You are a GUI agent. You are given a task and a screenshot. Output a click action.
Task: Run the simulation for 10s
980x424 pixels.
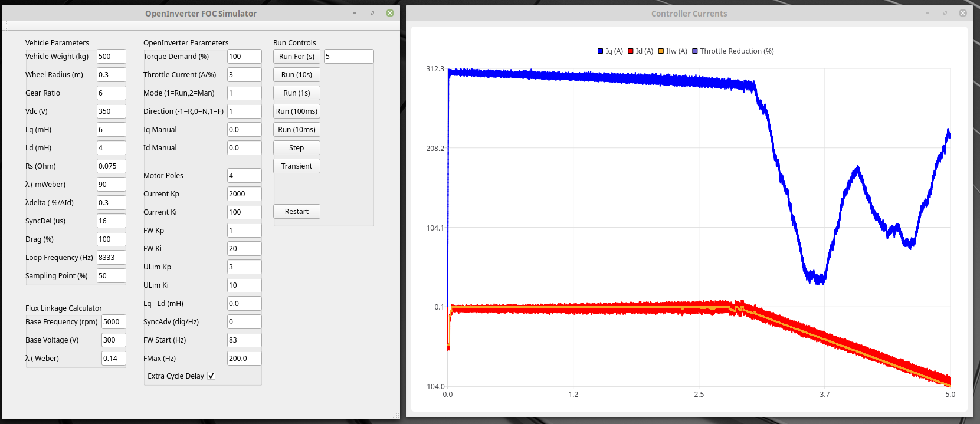click(x=297, y=75)
